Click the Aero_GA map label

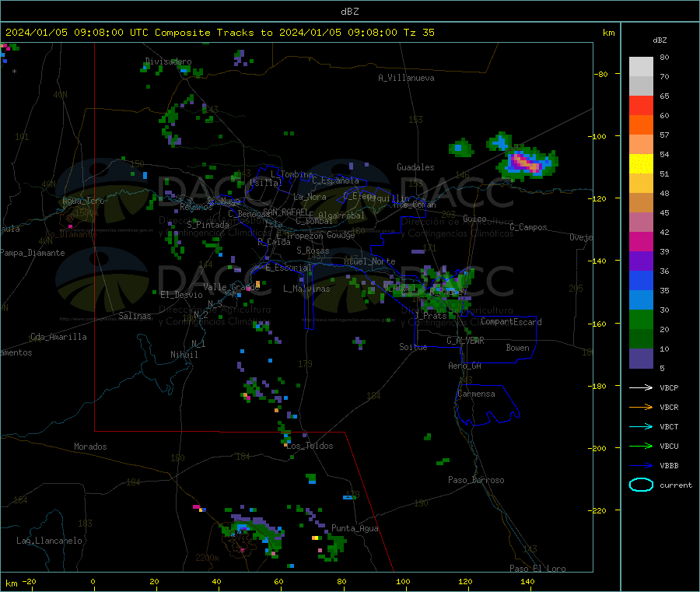[464, 366]
